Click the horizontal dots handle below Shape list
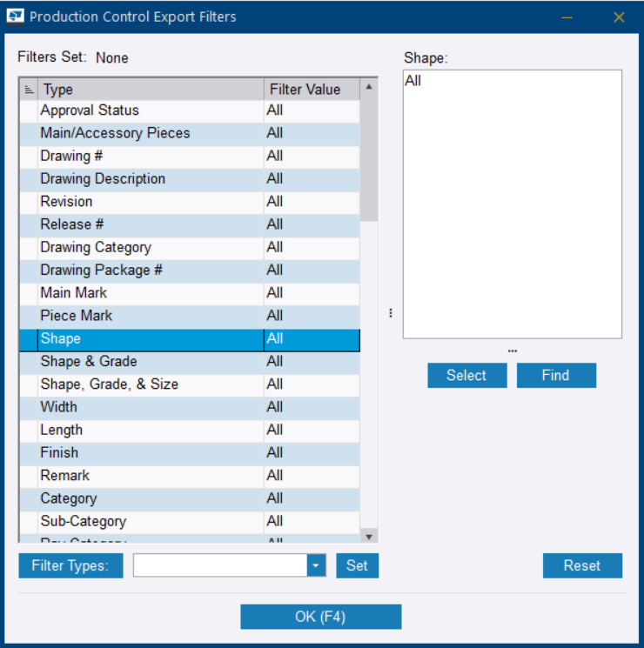644x648 pixels. (x=512, y=351)
